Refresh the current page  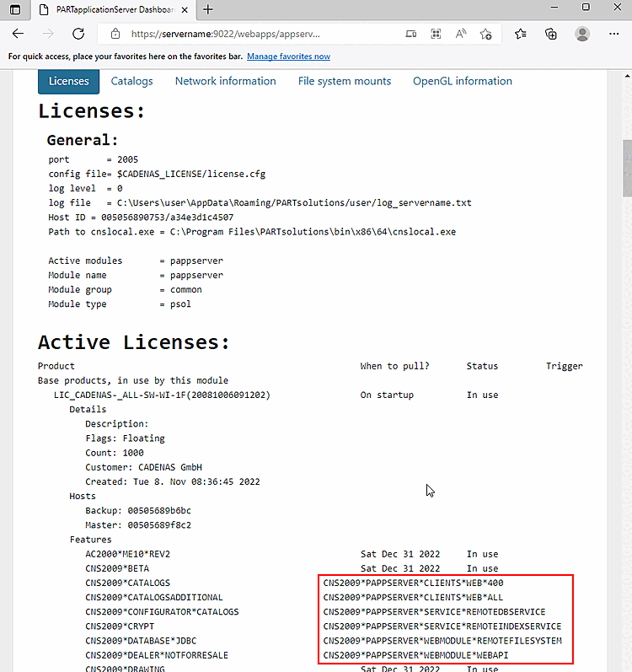coord(78,34)
